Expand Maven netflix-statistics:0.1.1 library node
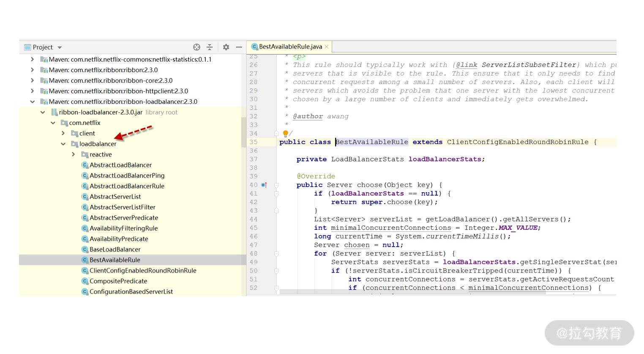Viewport: 644px width, 354px height. click(33, 60)
